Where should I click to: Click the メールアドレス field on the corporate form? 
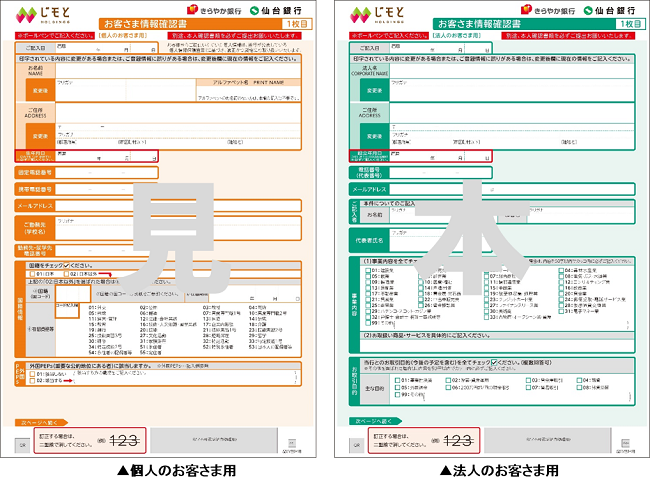click(x=512, y=189)
